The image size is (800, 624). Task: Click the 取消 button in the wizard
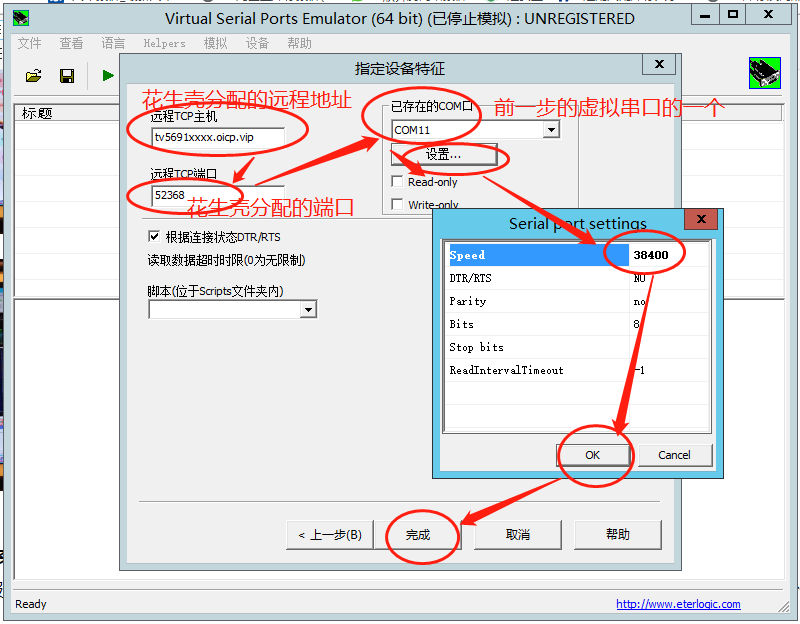tap(518, 535)
